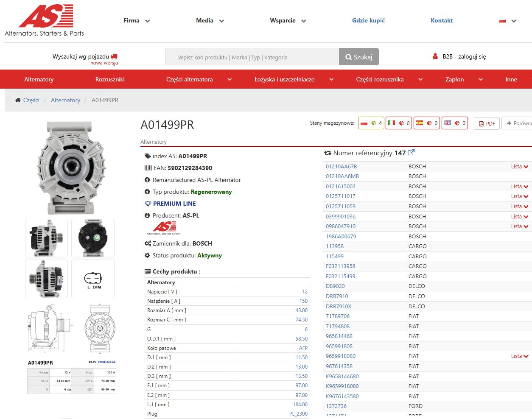Viewport: 532px width, 419px height.
Task: Open CARGO reference F032115499
Action: click(x=340, y=276)
